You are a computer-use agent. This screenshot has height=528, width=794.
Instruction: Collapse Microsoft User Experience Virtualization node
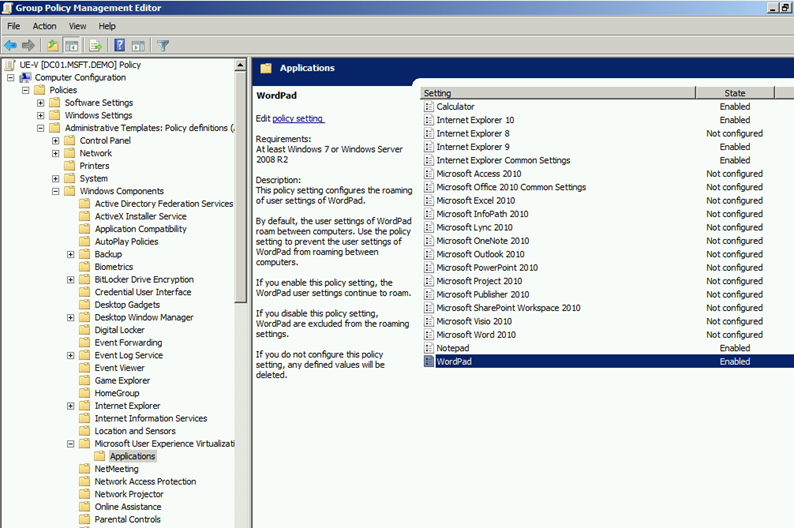coord(70,444)
